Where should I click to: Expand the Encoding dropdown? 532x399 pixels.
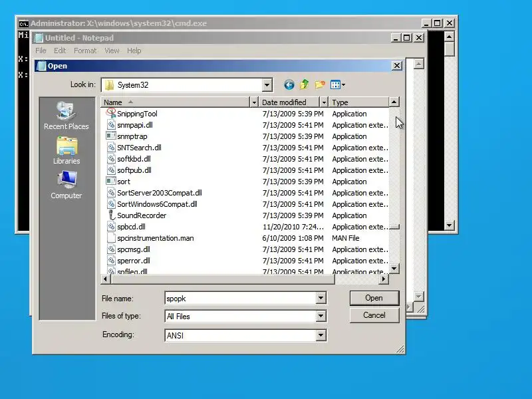click(321, 335)
